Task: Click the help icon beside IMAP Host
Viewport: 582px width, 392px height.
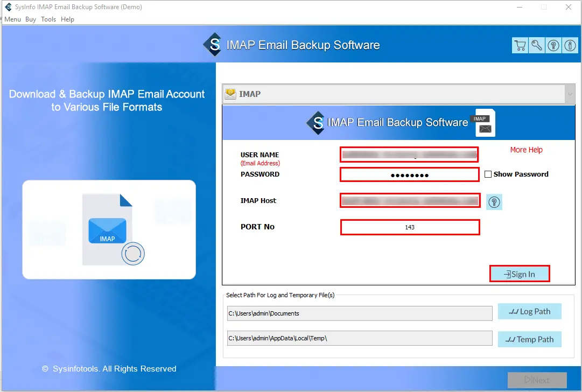Action: click(494, 202)
